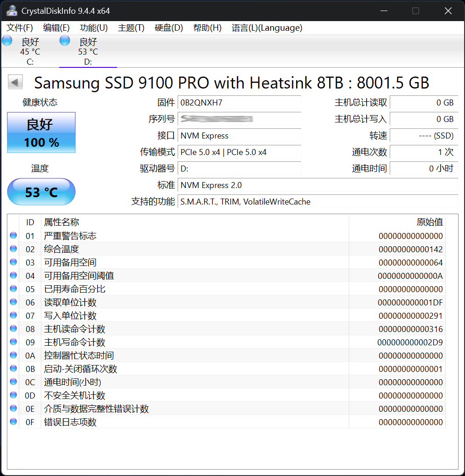Screen dimensions: 465x476
Task: Click status dot beside 错误日志项数
Action: click(13, 421)
